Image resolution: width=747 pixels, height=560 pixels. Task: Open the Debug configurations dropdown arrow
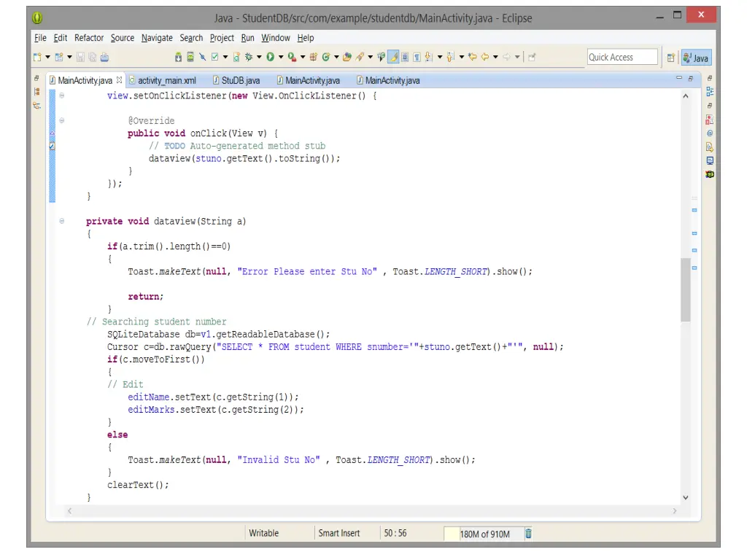pos(259,57)
